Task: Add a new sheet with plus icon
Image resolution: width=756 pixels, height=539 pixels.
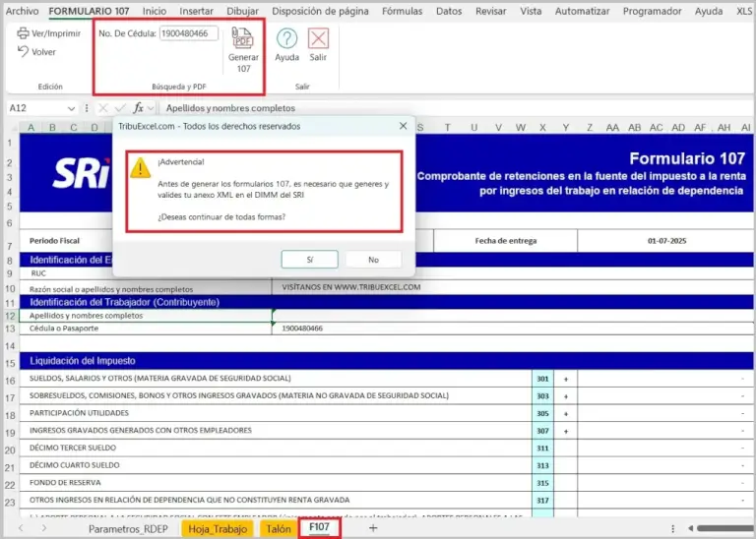Action: coord(373,528)
